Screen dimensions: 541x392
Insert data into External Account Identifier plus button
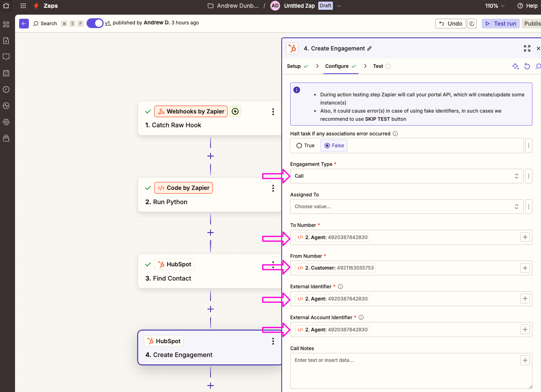(x=525, y=329)
